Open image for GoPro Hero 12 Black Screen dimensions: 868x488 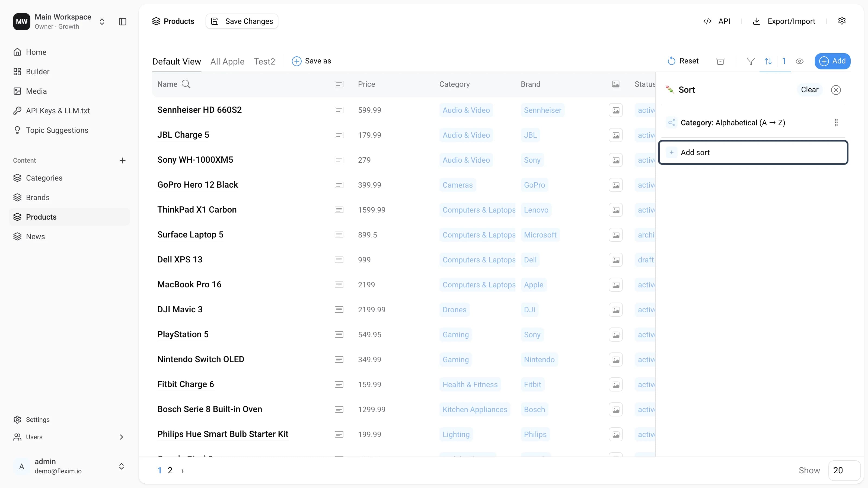(616, 185)
